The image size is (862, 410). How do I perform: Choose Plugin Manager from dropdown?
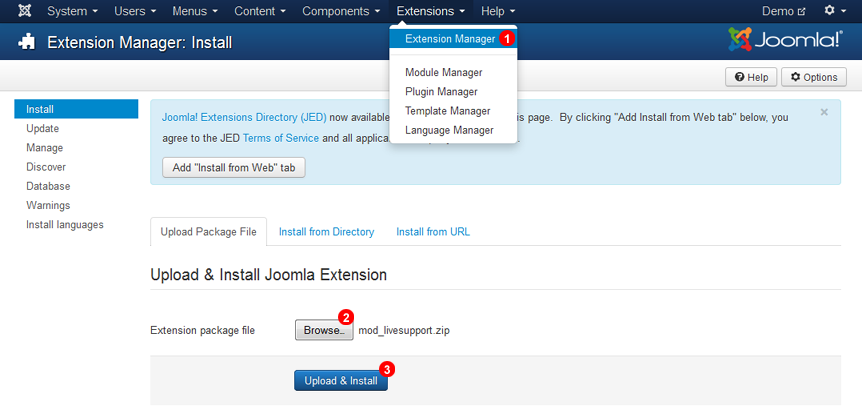pyautogui.click(x=441, y=92)
